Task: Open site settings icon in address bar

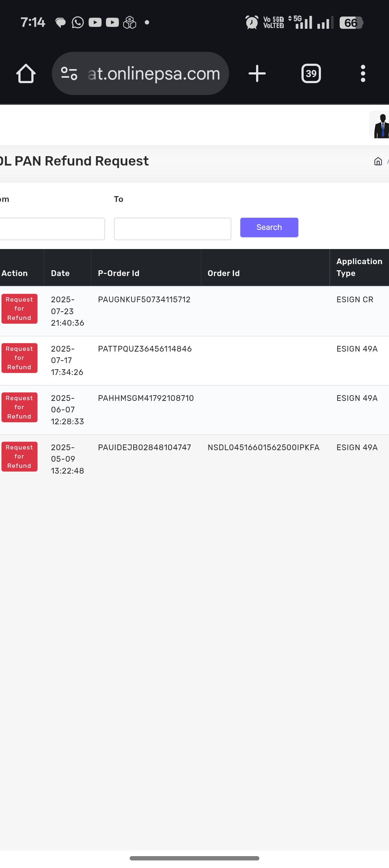Action: pos(69,74)
